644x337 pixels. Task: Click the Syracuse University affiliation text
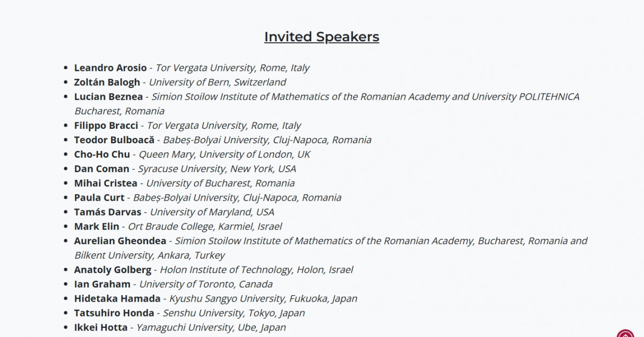217,169
